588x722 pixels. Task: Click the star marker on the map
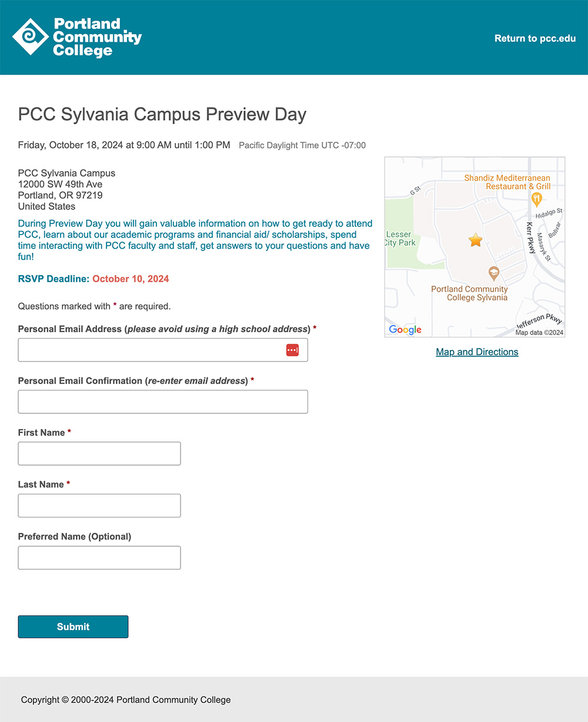(475, 240)
